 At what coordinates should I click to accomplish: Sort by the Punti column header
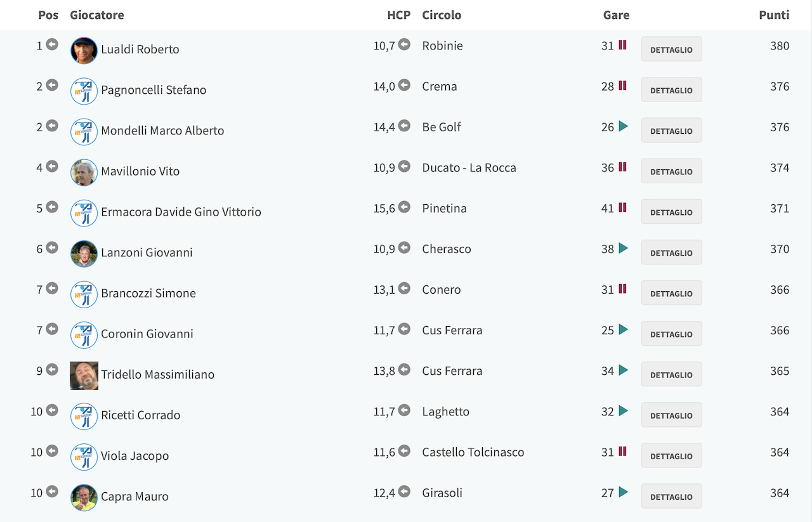tap(774, 15)
